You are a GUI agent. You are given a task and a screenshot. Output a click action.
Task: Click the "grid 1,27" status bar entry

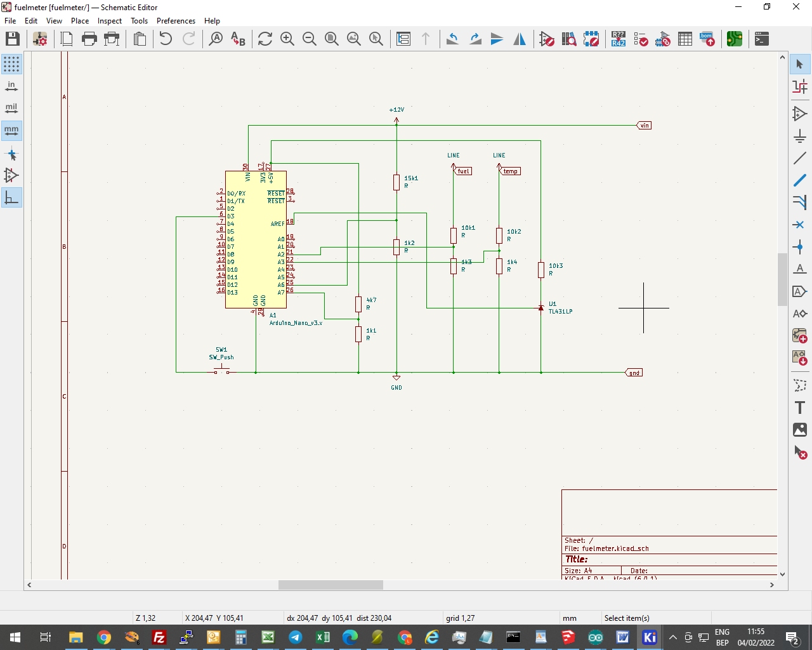(461, 618)
